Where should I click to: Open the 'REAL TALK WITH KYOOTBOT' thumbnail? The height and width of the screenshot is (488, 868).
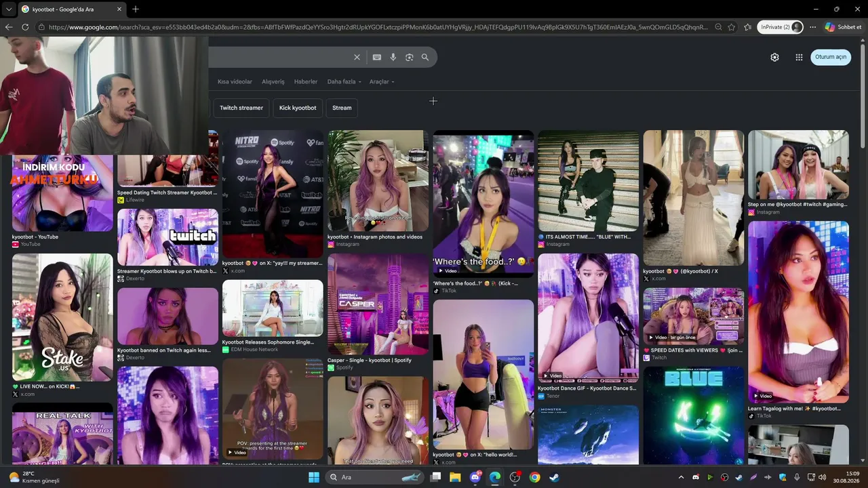click(x=62, y=434)
